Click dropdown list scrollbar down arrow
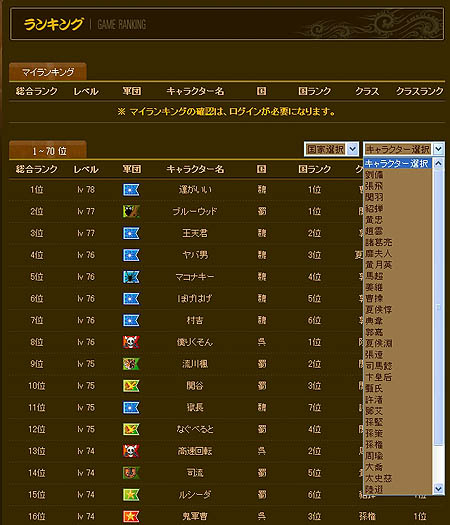Image resolution: width=450 pixels, height=525 pixels. coord(438,489)
